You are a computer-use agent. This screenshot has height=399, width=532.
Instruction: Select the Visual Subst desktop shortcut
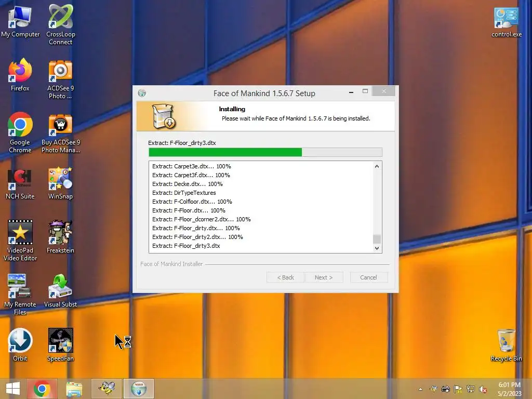[x=60, y=291]
